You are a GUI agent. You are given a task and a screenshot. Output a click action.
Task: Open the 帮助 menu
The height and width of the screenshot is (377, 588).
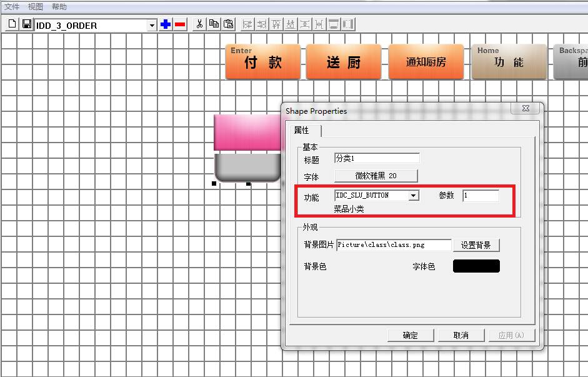(x=59, y=7)
